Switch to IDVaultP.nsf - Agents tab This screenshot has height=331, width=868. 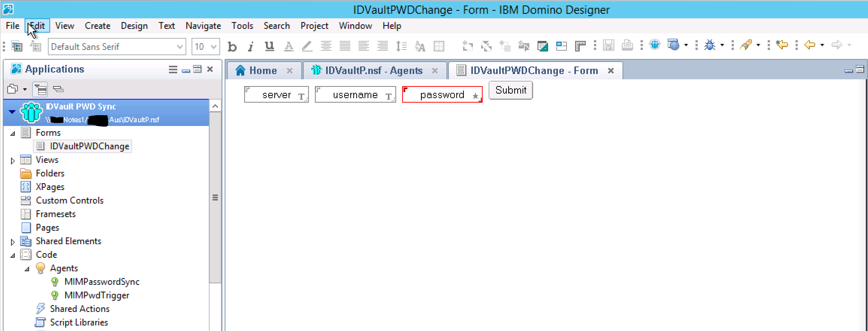(373, 71)
